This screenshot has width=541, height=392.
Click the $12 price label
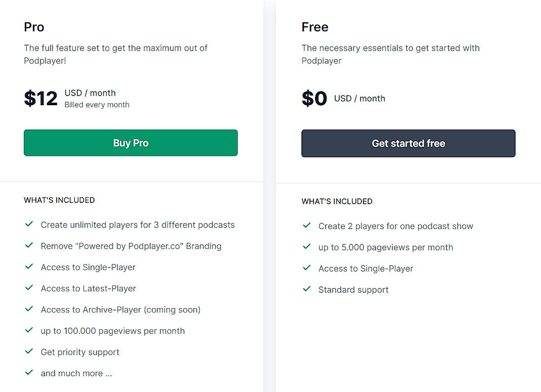tap(40, 98)
